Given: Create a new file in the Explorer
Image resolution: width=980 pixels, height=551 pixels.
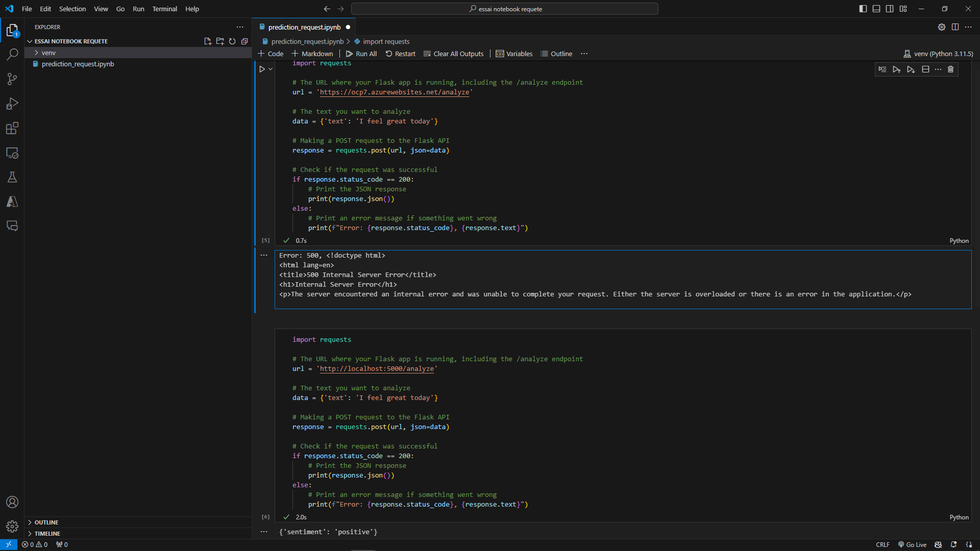Looking at the screenshot, I should click(x=208, y=41).
